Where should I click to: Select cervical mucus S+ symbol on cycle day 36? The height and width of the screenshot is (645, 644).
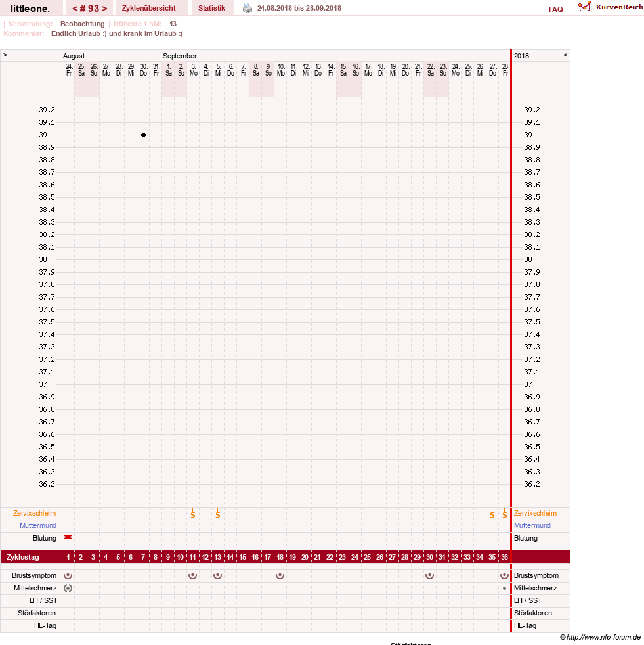tap(505, 513)
